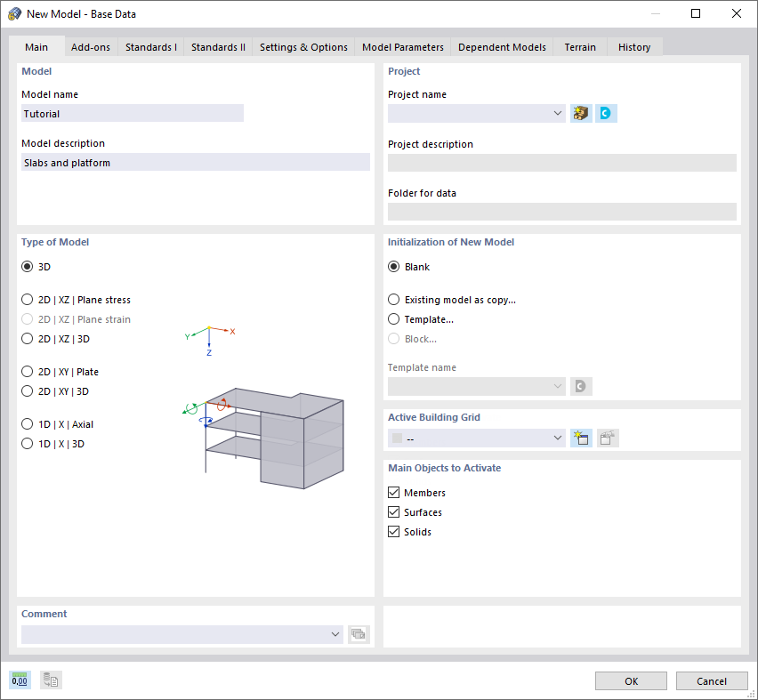Click the database icon in the status bar
The height and width of the screenshot is (700, 758).
[x=50, y=680]
